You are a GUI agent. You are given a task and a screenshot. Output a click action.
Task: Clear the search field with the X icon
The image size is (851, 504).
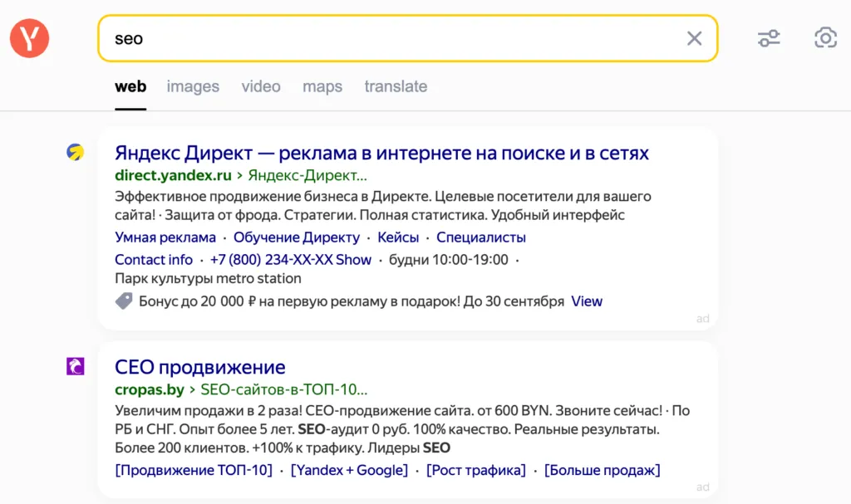tap(694, 38)
